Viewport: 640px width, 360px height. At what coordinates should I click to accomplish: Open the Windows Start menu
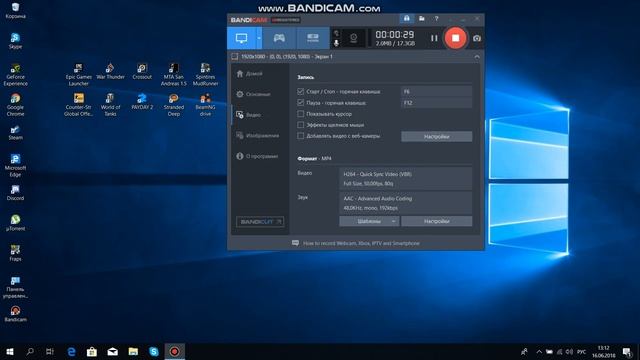pos(10,351)
